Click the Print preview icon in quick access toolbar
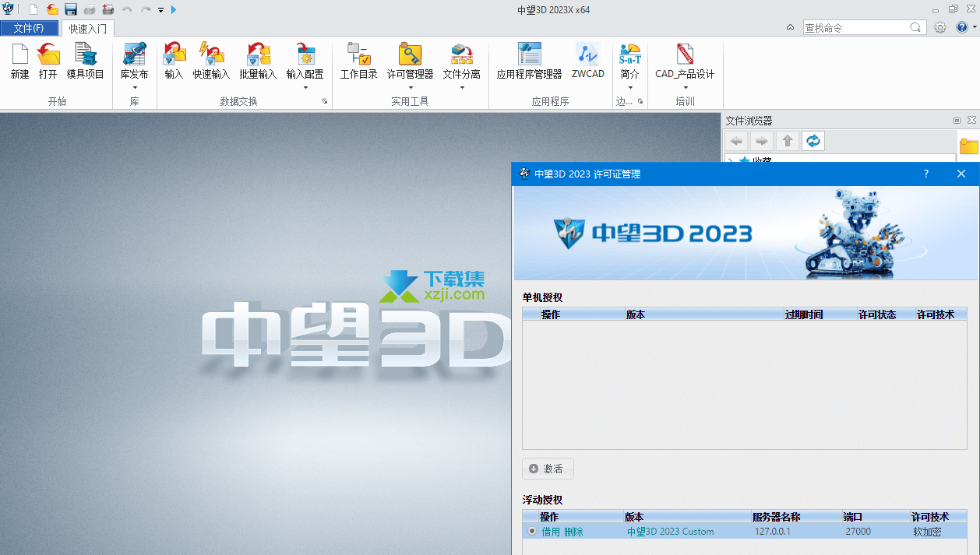The width and height of the screenshot is (980, 555). 108,9
